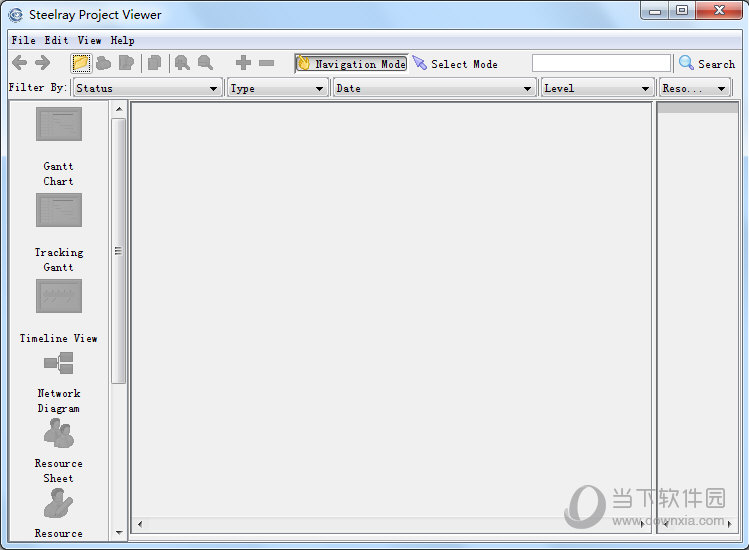Image resolution: width=749 pixels, height=550 pixels.
Task: Expand the Level filter dropdown
Action: pos(597,88)
